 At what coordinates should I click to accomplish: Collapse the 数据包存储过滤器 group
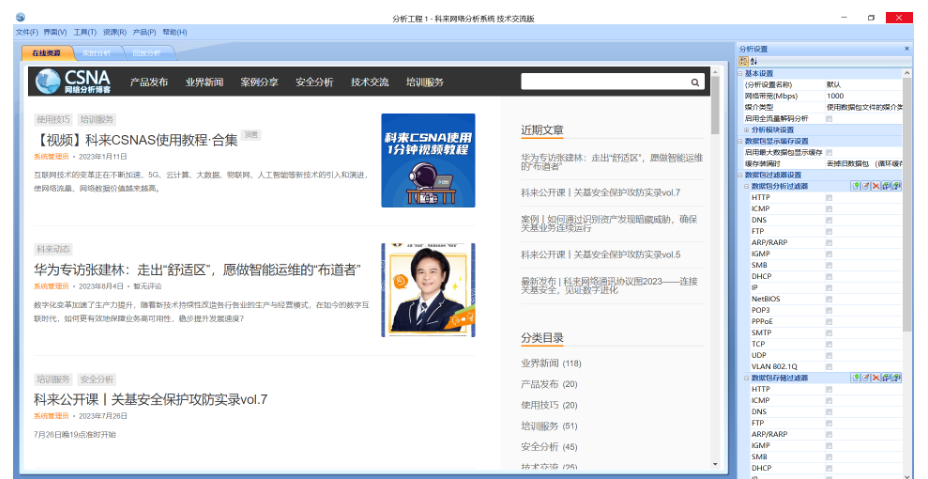746,378
